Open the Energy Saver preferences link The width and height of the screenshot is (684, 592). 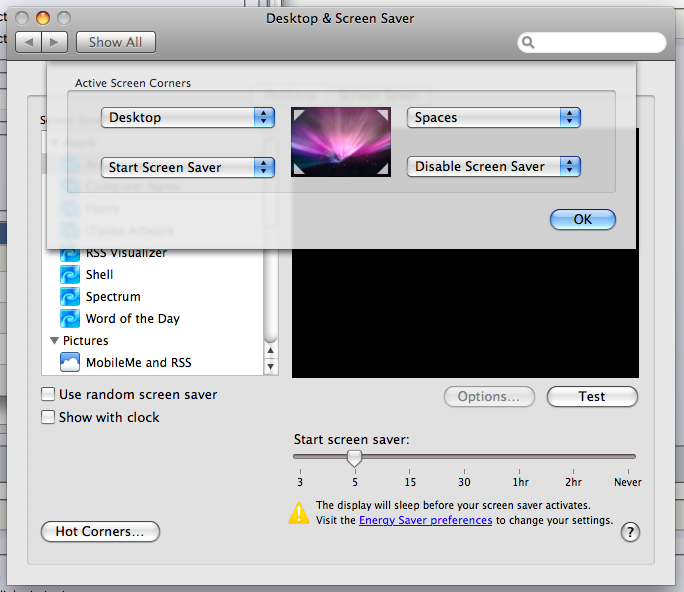tap(425, 520)
